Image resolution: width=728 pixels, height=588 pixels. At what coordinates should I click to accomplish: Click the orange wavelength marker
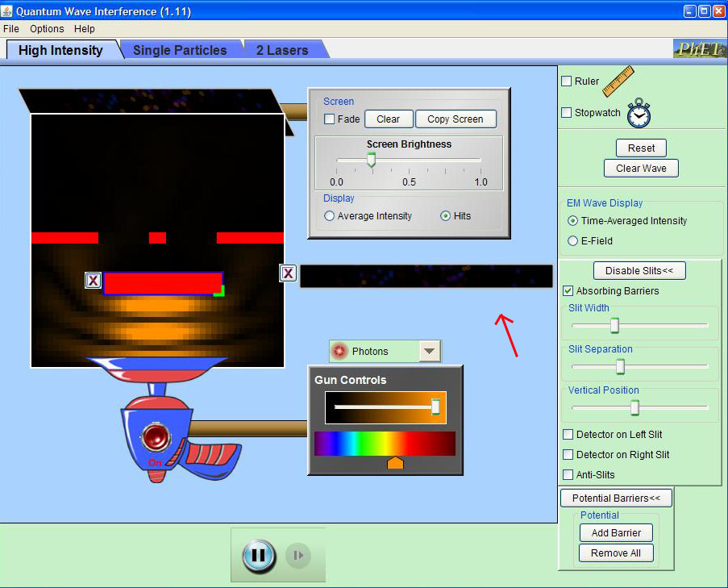point(395,462)
